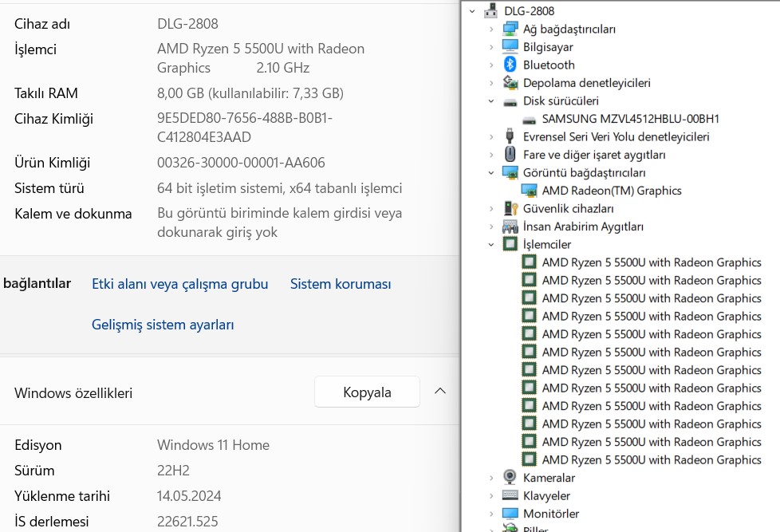
Task: Select Fare ve diğer işaret aygıtları label
Action: [594, 155]
